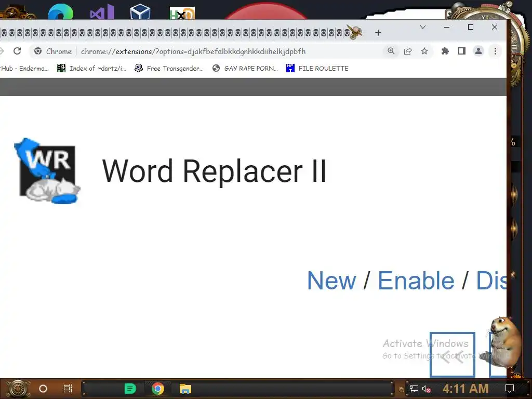Open Index of ~dartz bookmark
532x399 pixels.
(91, 68)
